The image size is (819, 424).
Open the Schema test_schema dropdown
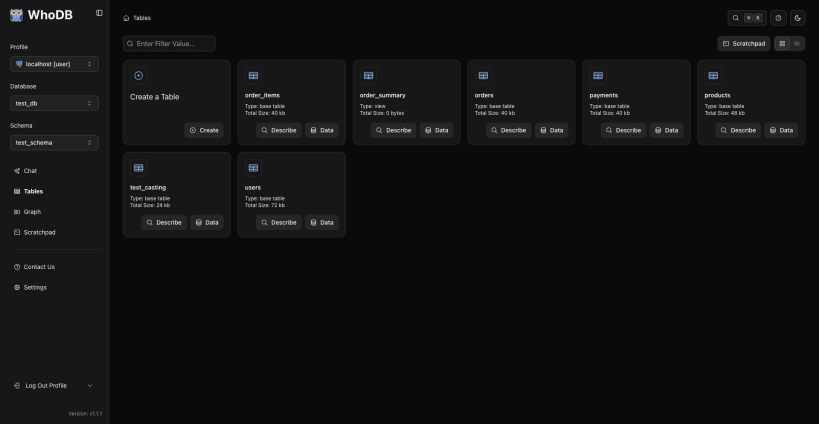[x=54, y=143]
